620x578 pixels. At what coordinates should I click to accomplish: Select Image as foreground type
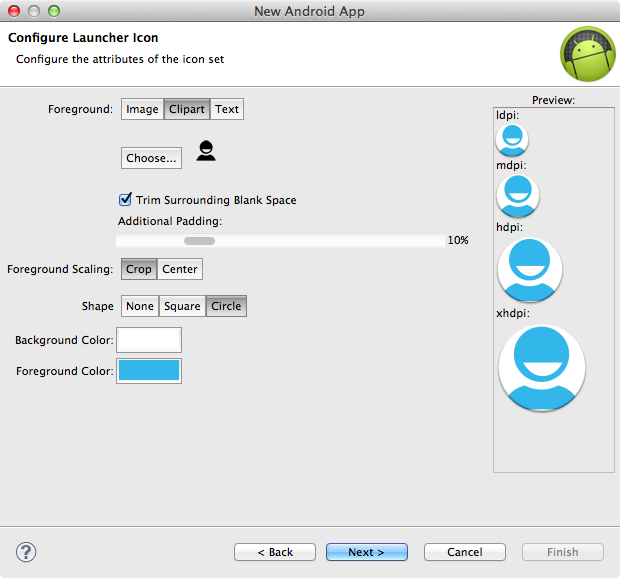click(x=142, y=109)
